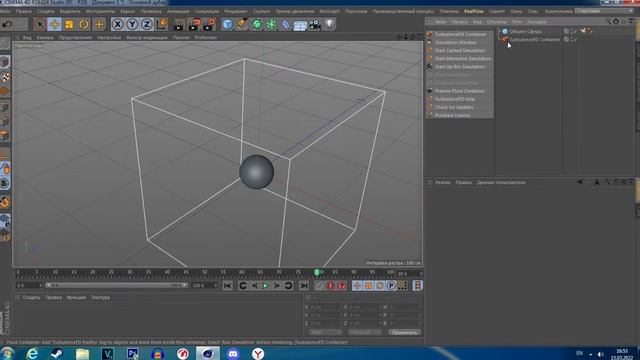This screenshot has width=640, height=360.
Task: Select TurbulenceFD Container in the object tree
Action: 535,40
